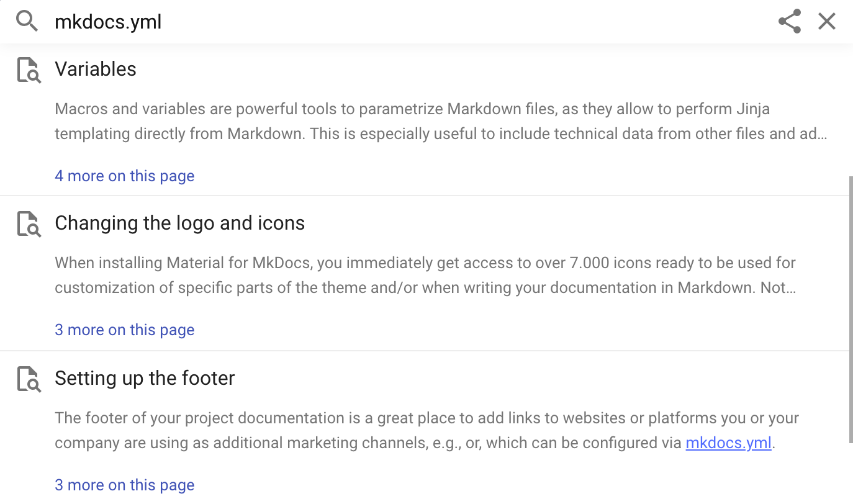Click the share search results icon
Screen dimensions: 853x504
(789, 20)
